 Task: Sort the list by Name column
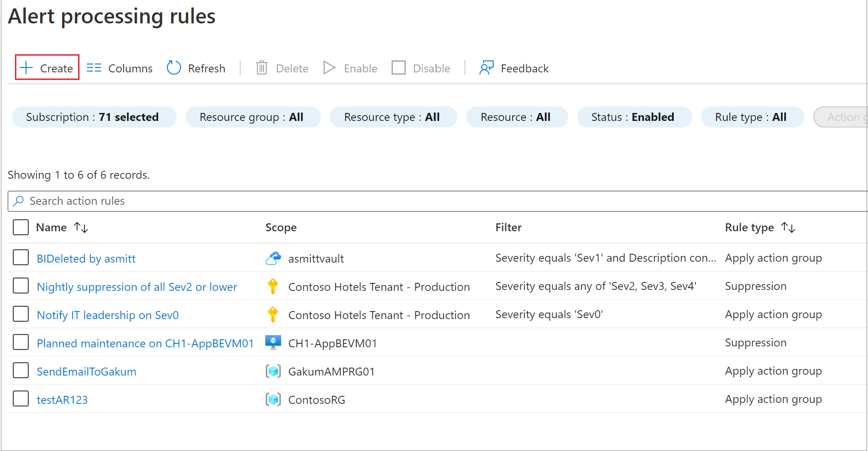pyautogui.click(x=81, y=228)
